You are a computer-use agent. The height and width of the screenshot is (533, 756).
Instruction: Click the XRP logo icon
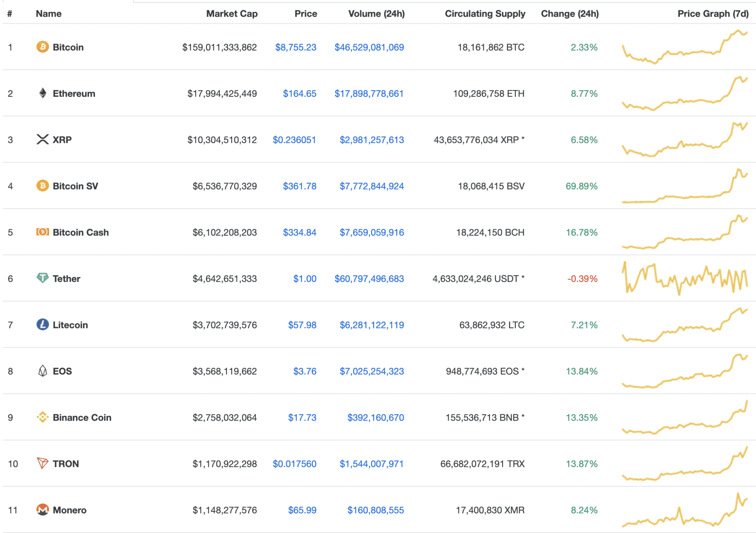(42, 139)
